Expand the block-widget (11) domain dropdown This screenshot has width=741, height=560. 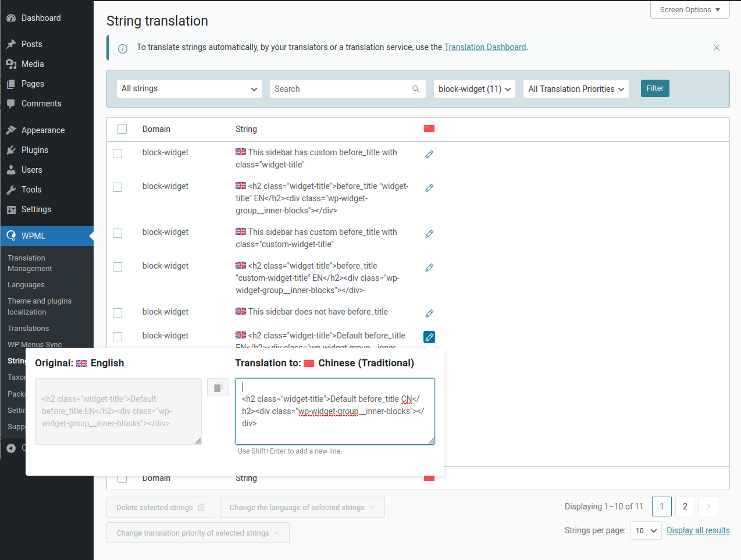pyautogui.click(x=474, y=89)
